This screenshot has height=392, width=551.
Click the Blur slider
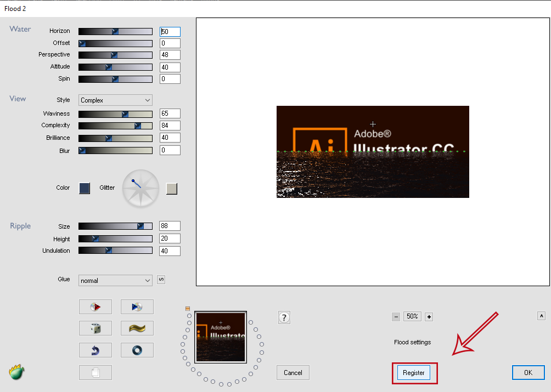(115, 151)
